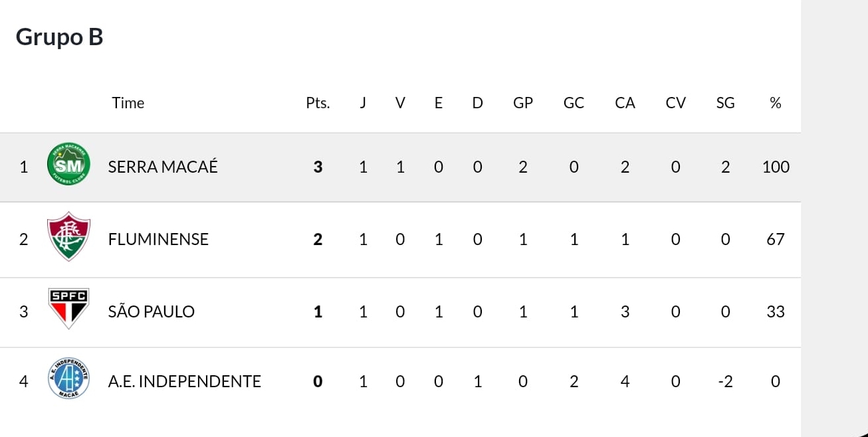The width and height of the screenshot is (868, 437).
Task: Click the São Paulo SPFC badge
Action: [x=69, y=308]
